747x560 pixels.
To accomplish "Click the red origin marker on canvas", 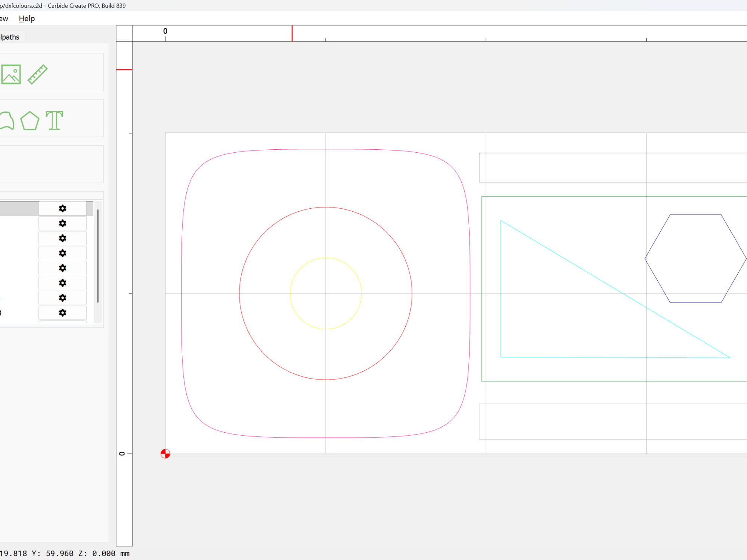I will click(165, 454).
